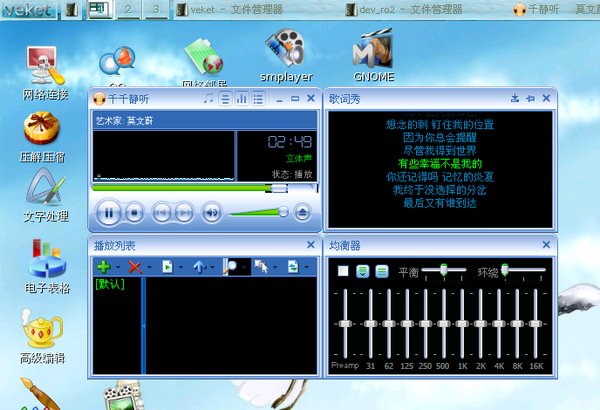Viewport: 600px width, 410px height.
Task: Expand the dropdown arrow beside the add icon
Action: [x=117, y=268]
